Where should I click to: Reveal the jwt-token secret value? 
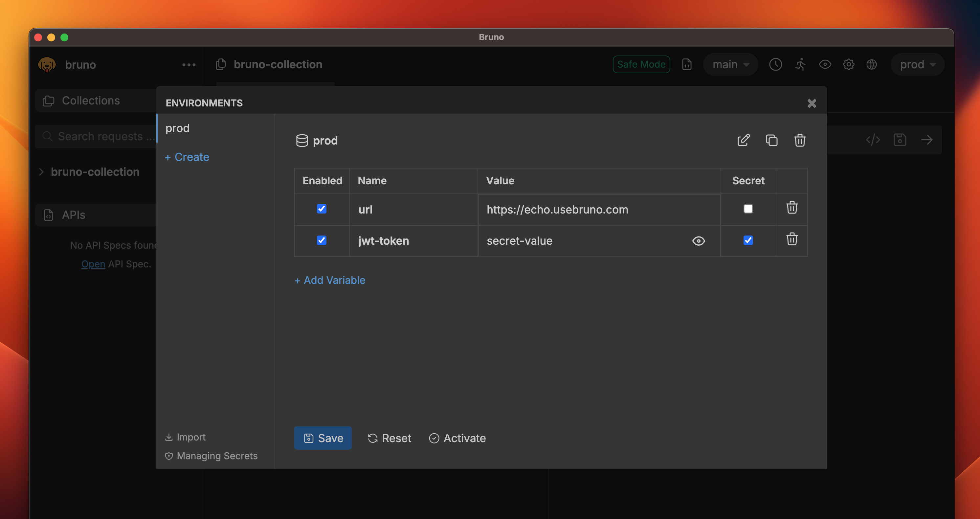699,241
